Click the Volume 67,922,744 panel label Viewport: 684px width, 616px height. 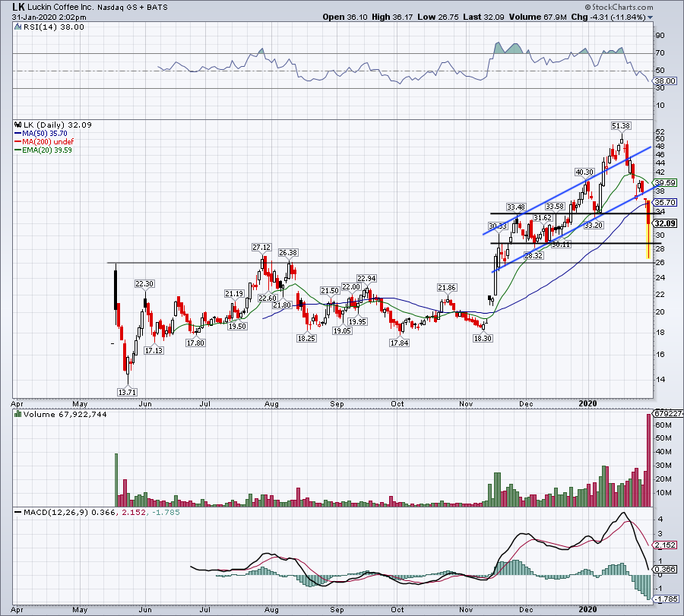[65, 414]
